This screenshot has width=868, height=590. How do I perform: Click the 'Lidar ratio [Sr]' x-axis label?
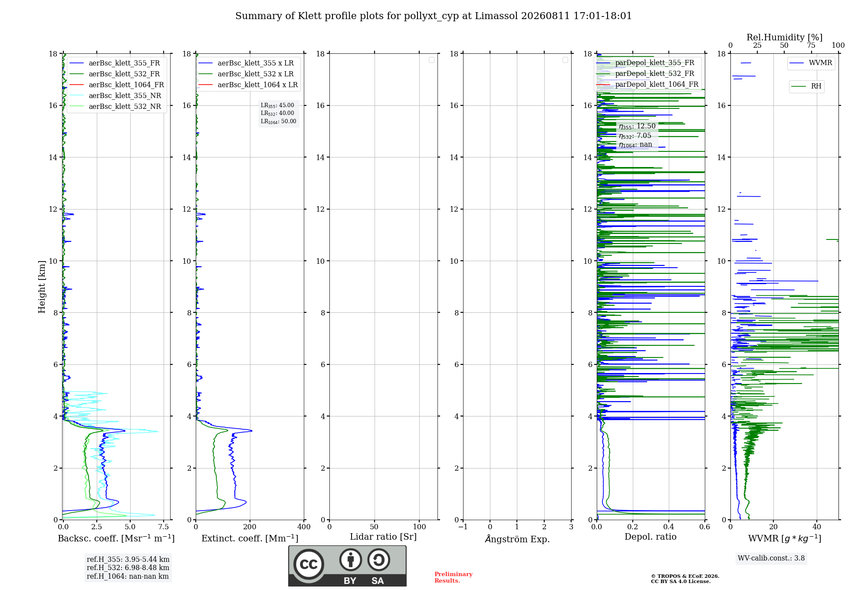(x=383, y=537)
